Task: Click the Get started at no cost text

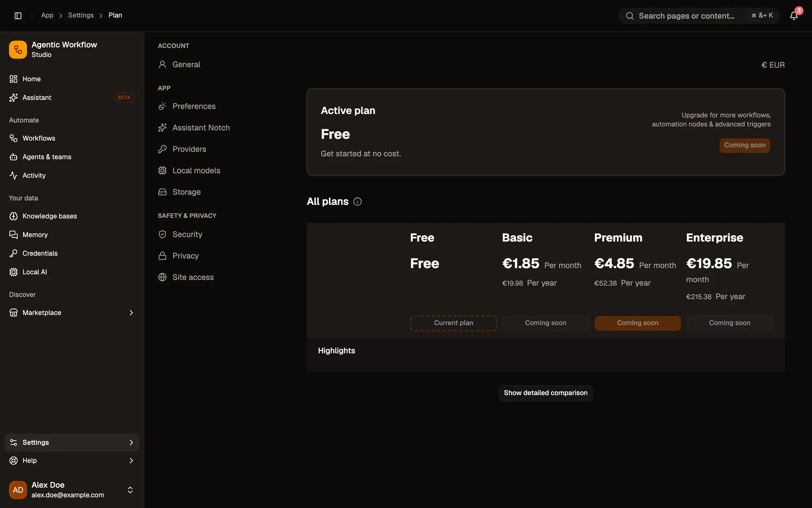Action: [361, 154]
